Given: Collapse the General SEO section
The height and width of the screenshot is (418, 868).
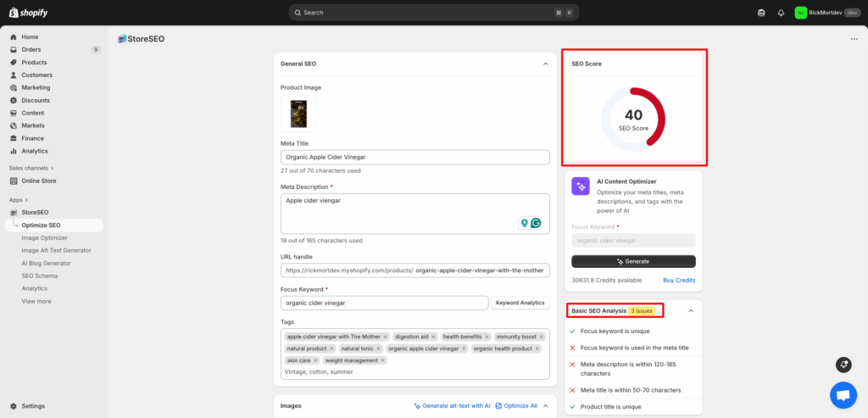Looking at the screenshot, I should coord(545,64).
